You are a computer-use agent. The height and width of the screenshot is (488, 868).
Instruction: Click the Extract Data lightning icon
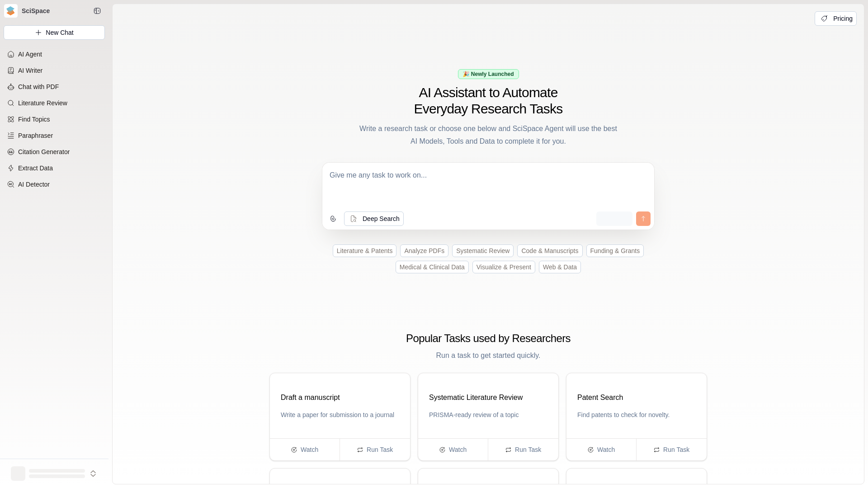[11, 168]
